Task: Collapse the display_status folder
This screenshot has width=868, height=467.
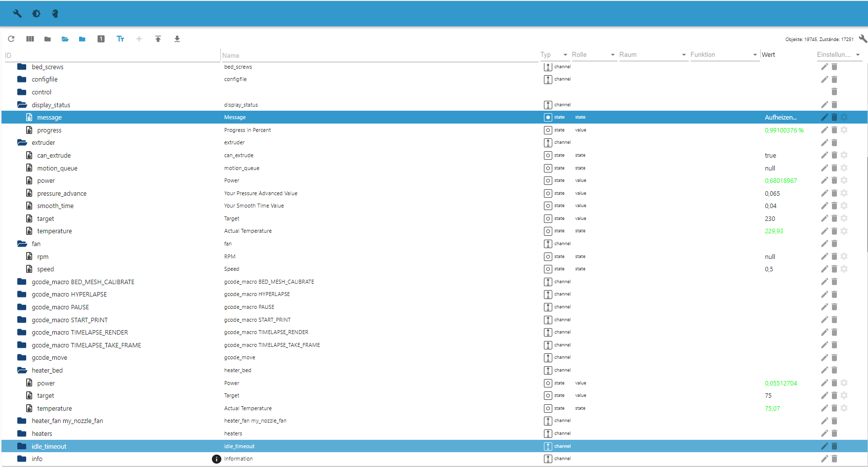Action: coord(22,105)
